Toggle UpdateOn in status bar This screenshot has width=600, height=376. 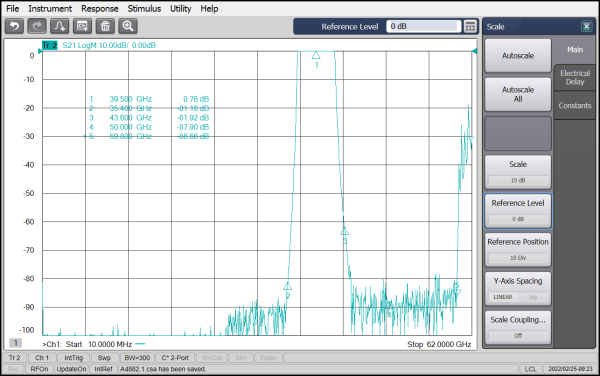(71, 369)
